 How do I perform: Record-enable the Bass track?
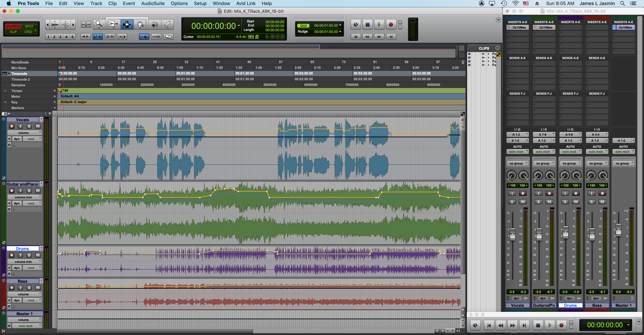(12, 288)
